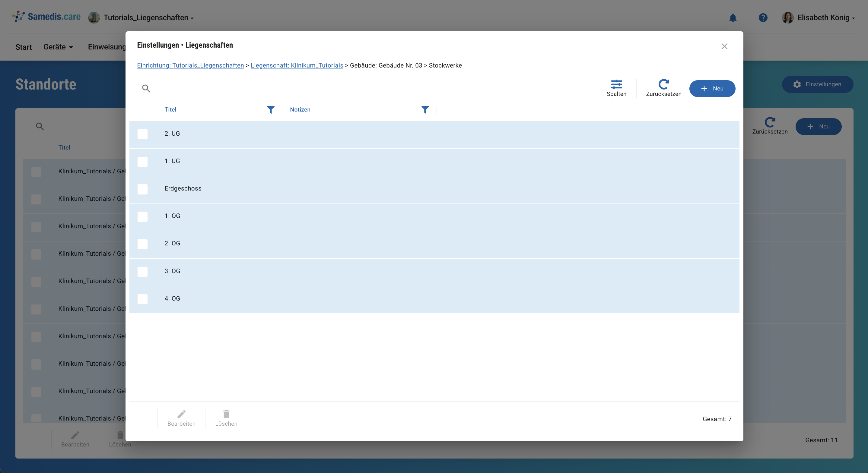868x473 pixels.
Task: Sort by the Titel column header
Action: [170, 110]
